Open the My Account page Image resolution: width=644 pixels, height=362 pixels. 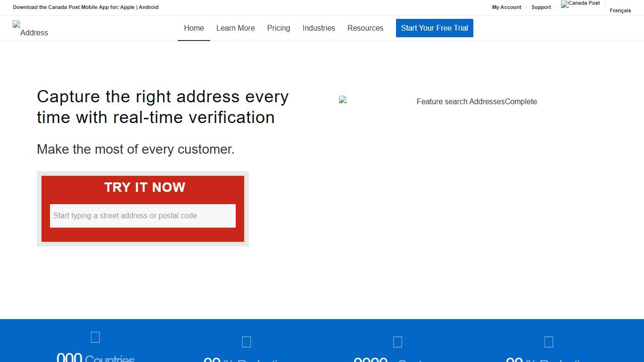[507, 7]
